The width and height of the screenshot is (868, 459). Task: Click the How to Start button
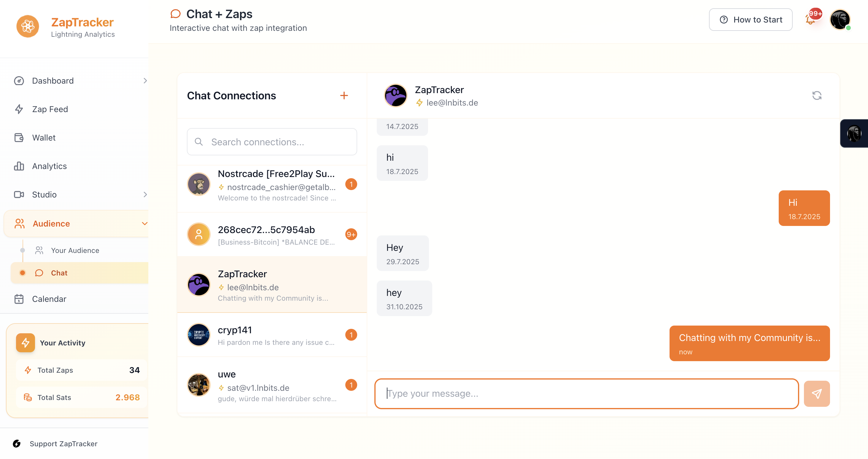coord(751,20)
